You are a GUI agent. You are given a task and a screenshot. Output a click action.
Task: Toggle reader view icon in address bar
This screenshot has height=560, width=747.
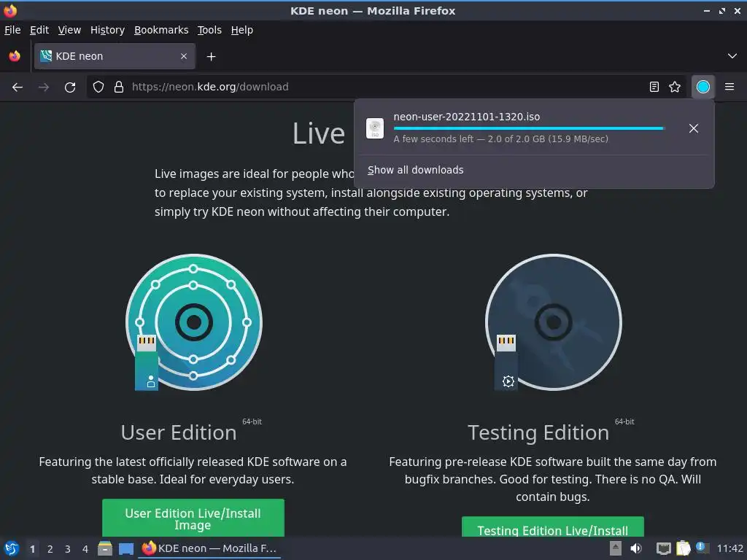point(654,87)
